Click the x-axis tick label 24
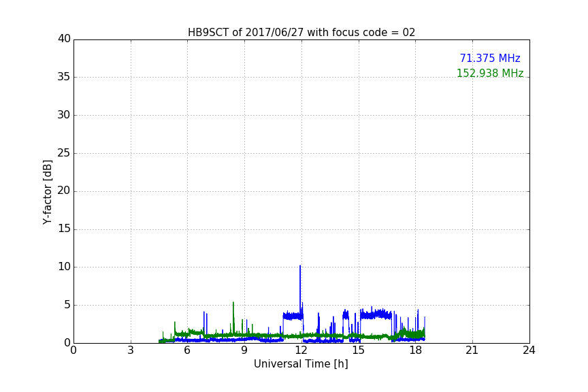 click(x=529, y=350)
